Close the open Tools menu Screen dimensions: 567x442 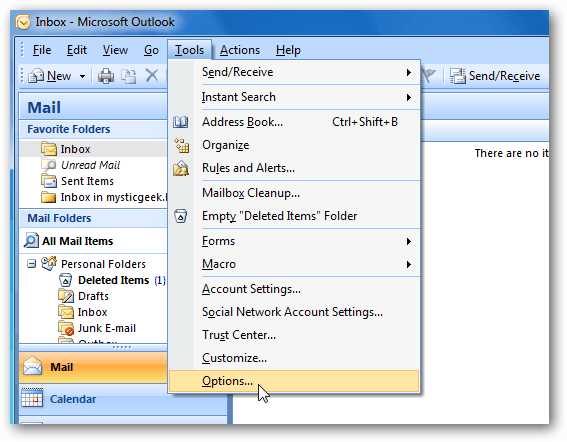pos(189,50)
